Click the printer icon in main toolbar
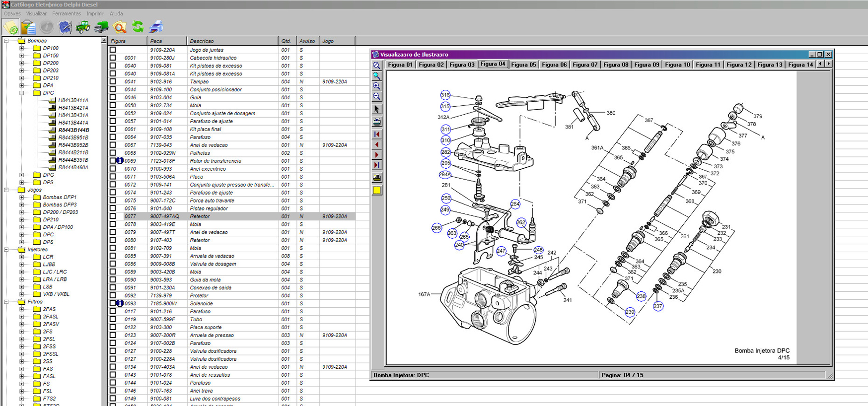Viewport: 868px width, 406px height. [156, 27]
